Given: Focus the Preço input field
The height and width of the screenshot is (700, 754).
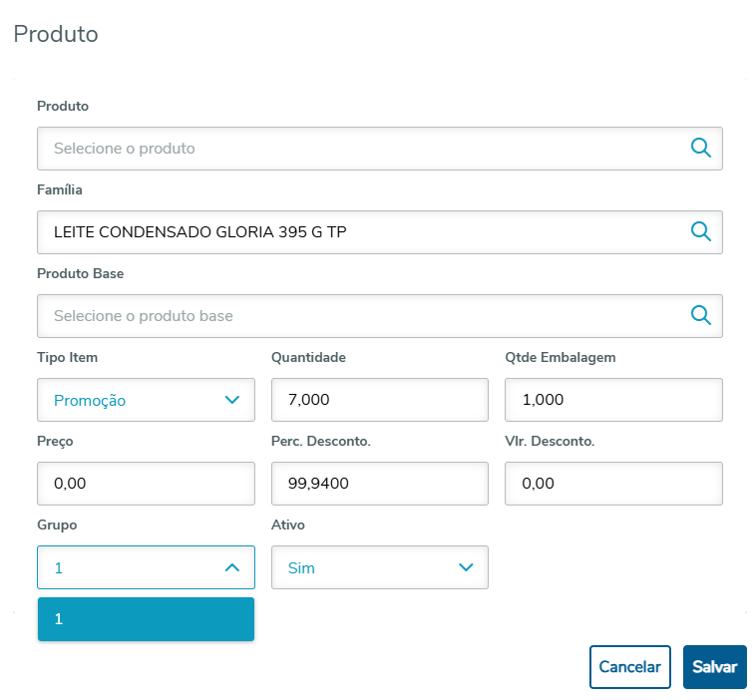Looking at the screenshot, I should [x=146, y=484].
